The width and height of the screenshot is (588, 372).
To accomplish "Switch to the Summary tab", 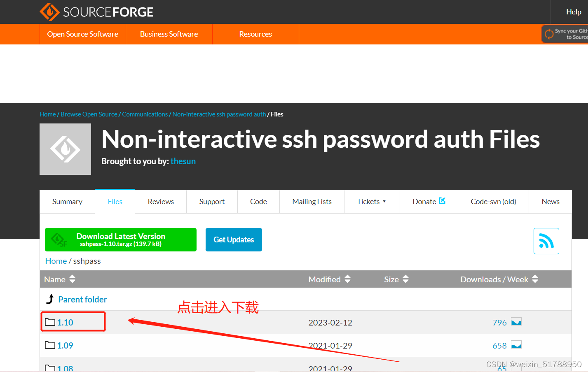I will click(x=67, y=202).
